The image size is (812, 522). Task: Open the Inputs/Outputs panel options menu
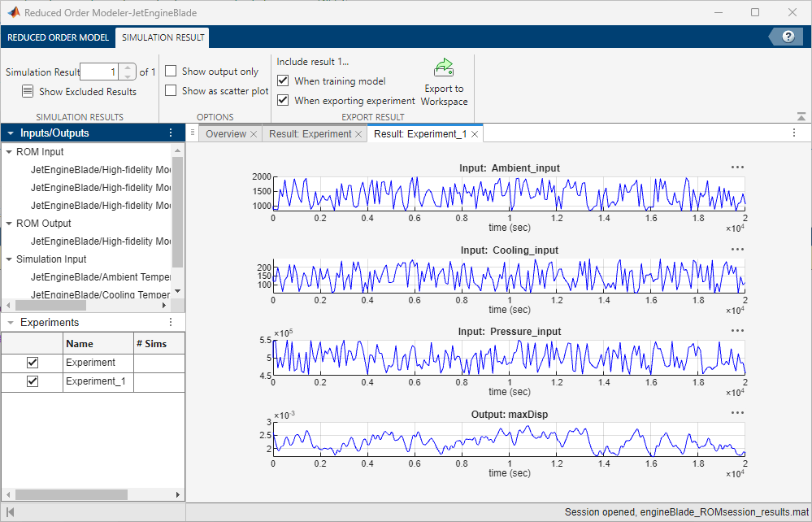pyautogui.click(x=170, y=133)
